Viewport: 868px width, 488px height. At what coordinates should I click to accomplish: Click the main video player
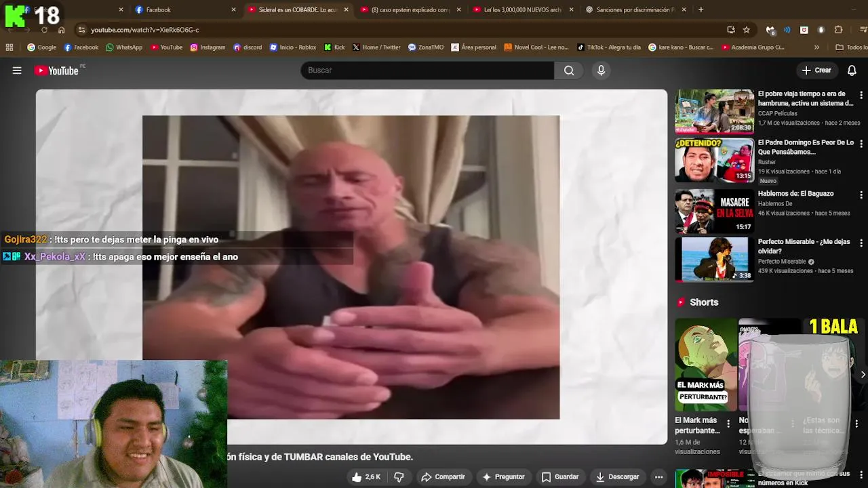click(x=351, y=266)
